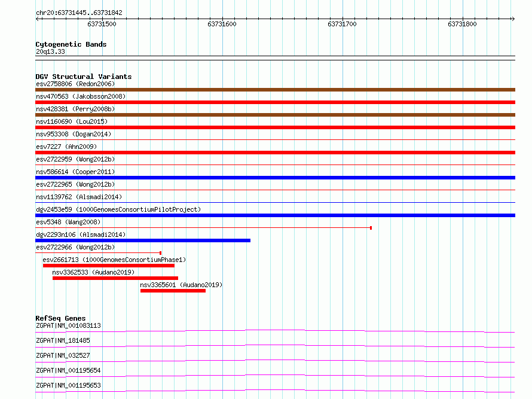Screen dimensions: 532x399
Task: Click the 63731600 ruler position
Action: click(222, 24)
